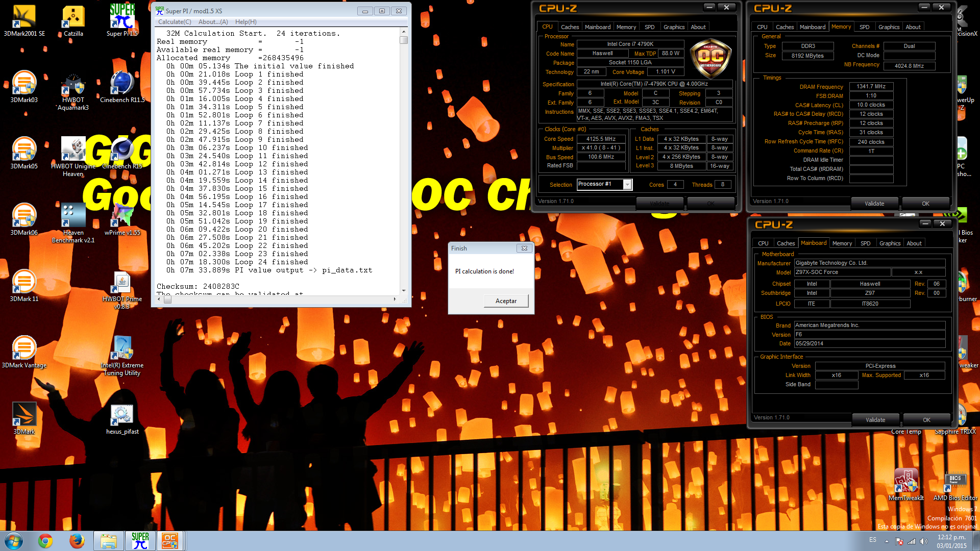Open the 3DMark desktop icon
980x551 pixels.
(x=24, y=418)
